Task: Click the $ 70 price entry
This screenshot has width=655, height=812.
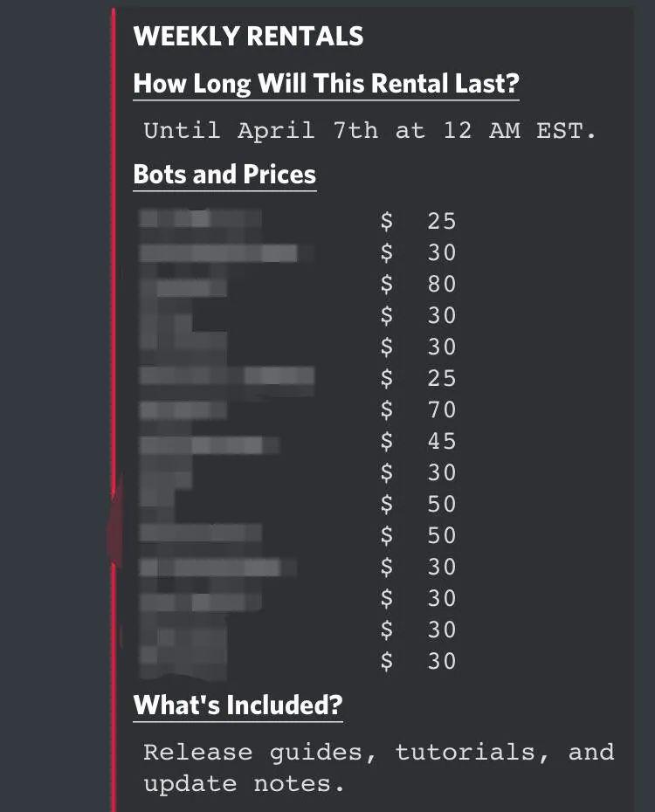Action: (x=417, y=409)
